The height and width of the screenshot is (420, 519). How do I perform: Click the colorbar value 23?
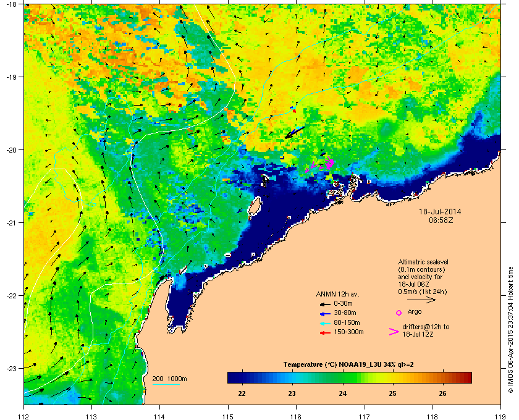tap(292, 393)
